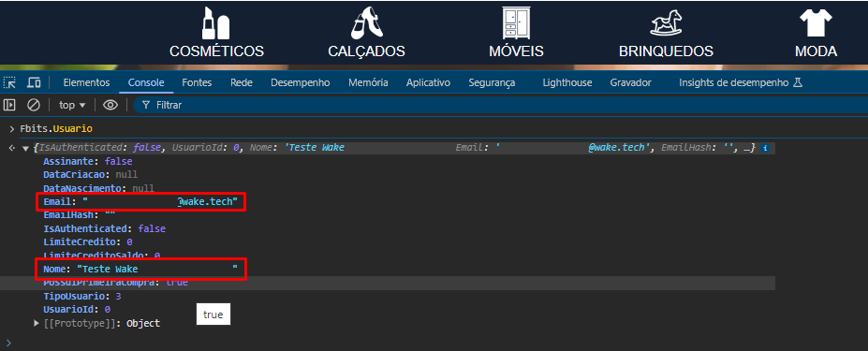Switch to the Elementos tab
Viewport: 868px width, 351px height.
(86, 82)
